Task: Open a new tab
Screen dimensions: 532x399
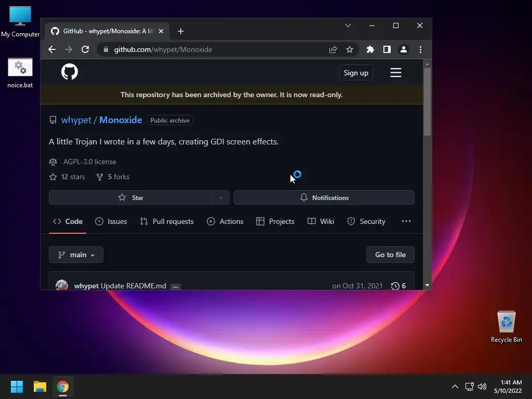Action: click(x=181, y=31)
